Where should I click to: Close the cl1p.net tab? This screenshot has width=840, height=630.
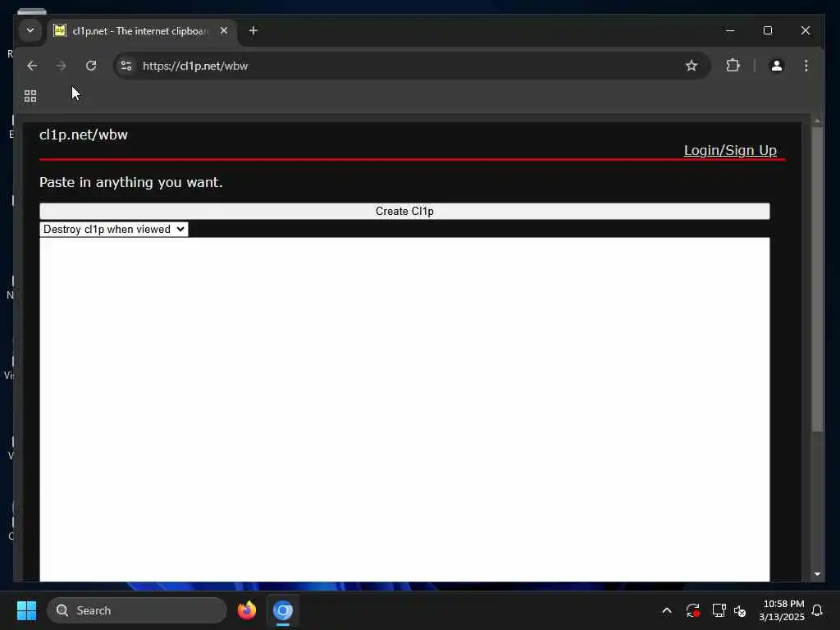[224, 30]
